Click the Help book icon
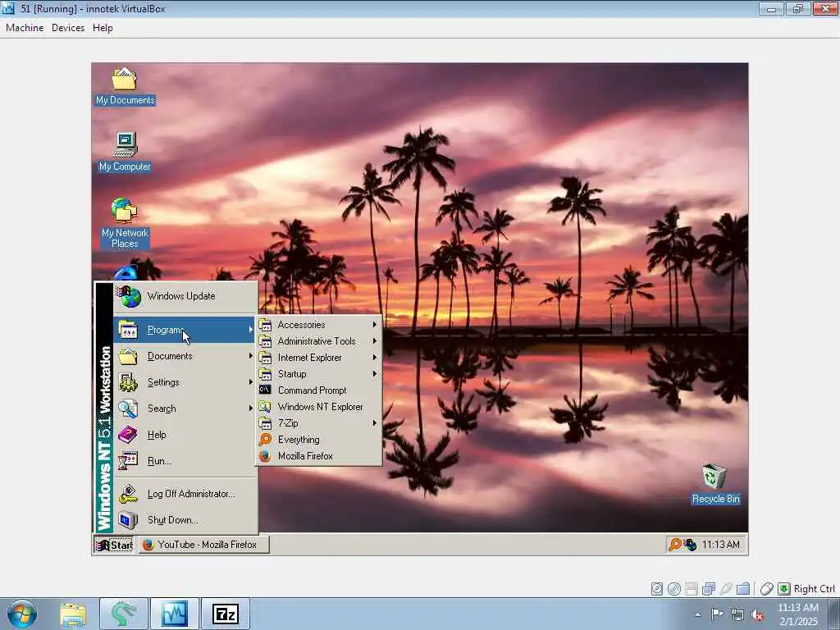This screenshot has height=630, width=840. (128, 435)
